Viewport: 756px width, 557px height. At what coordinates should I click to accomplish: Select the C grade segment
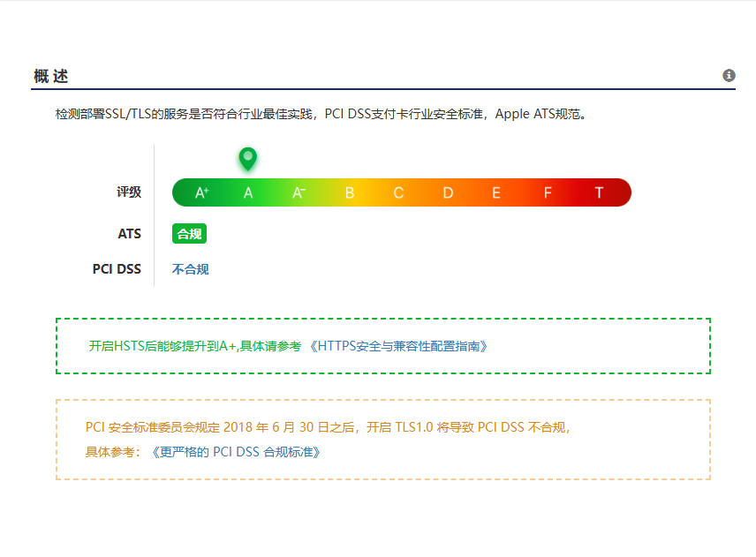click(x=398, y=192)
